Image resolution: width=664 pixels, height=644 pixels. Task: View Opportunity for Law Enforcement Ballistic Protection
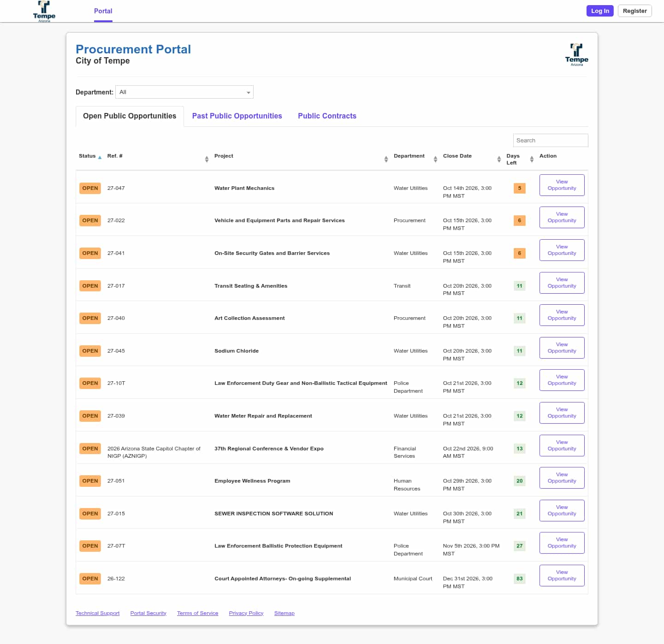click(x=562, y=543)
